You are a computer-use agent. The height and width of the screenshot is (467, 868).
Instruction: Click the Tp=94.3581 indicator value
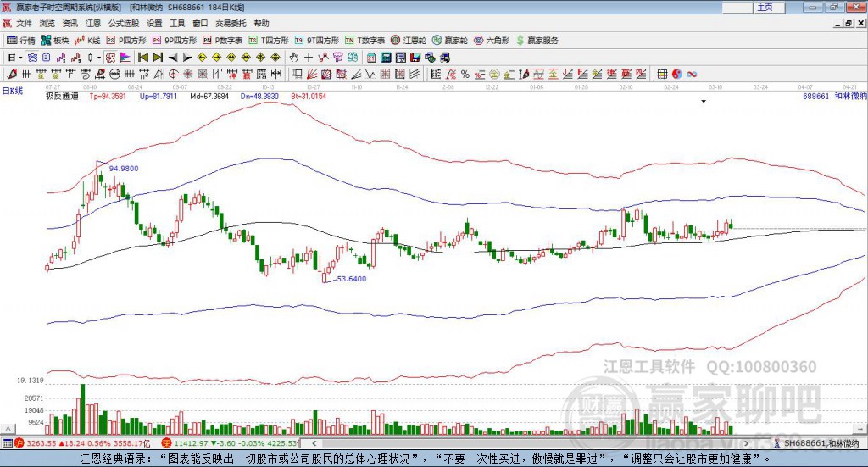[108, 96]
